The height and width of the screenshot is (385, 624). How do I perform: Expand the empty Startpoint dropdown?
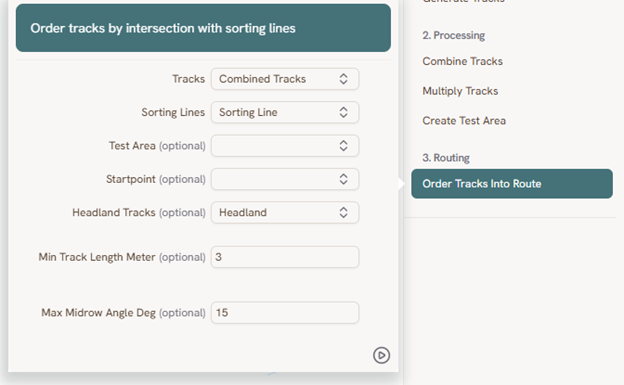click(x=285, y=179)
